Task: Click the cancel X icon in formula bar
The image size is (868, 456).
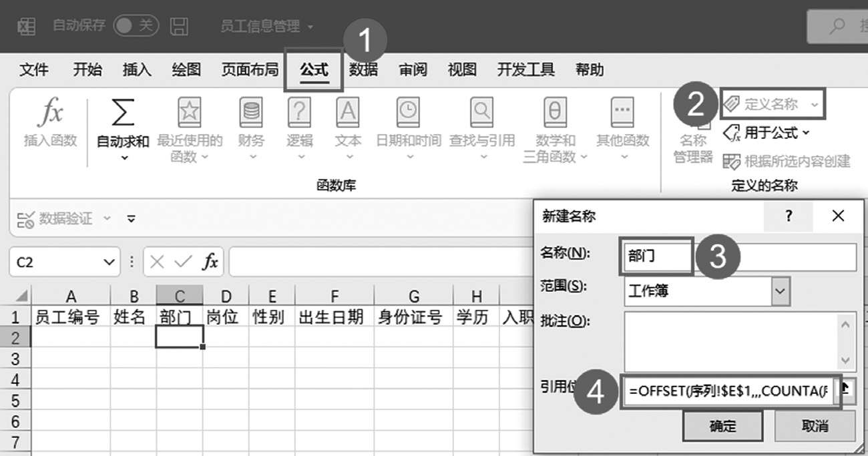Action: pyautogui.click(x=157, y=262)
